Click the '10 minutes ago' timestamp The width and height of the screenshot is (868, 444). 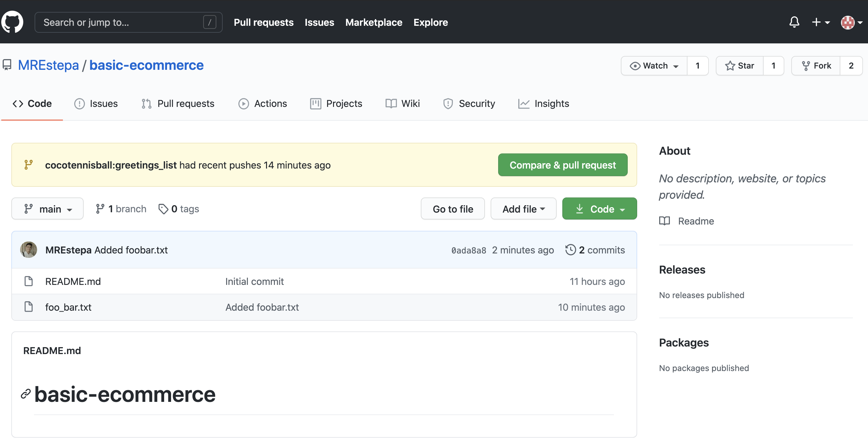[591, 307]
